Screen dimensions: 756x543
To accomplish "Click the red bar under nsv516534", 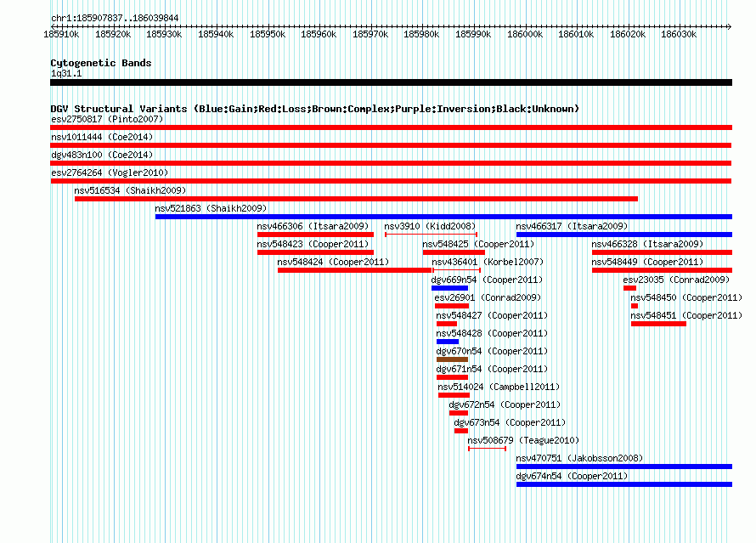I will 356,199.
